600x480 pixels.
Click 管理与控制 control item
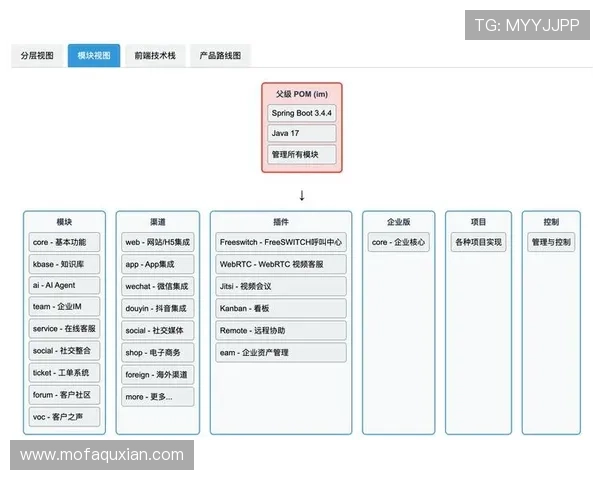point(551,242)
